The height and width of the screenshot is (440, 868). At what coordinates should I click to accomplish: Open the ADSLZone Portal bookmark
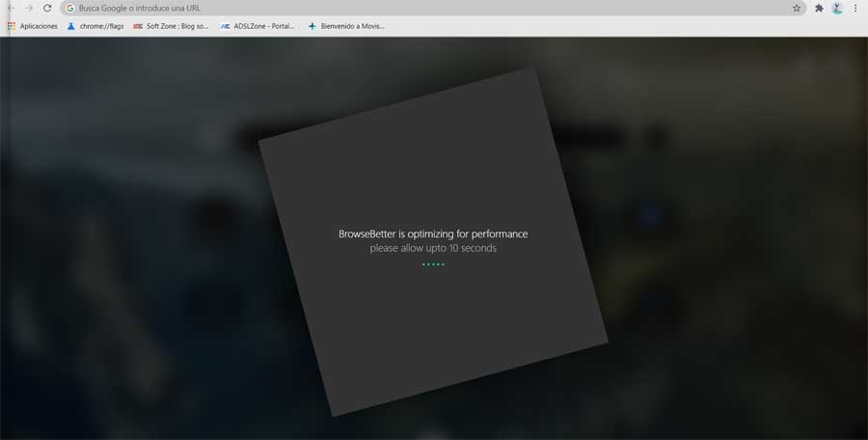(258, 26)
